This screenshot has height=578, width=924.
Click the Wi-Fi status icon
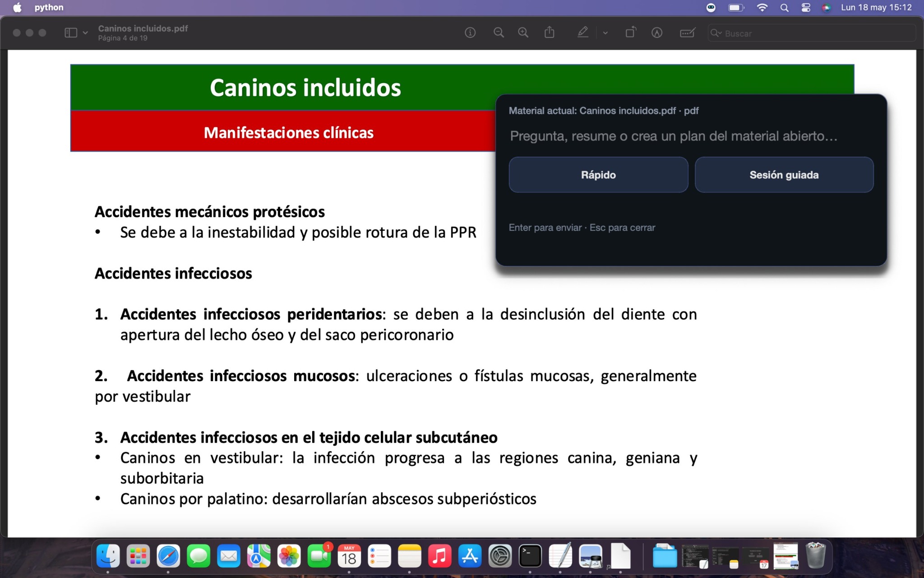762,7
